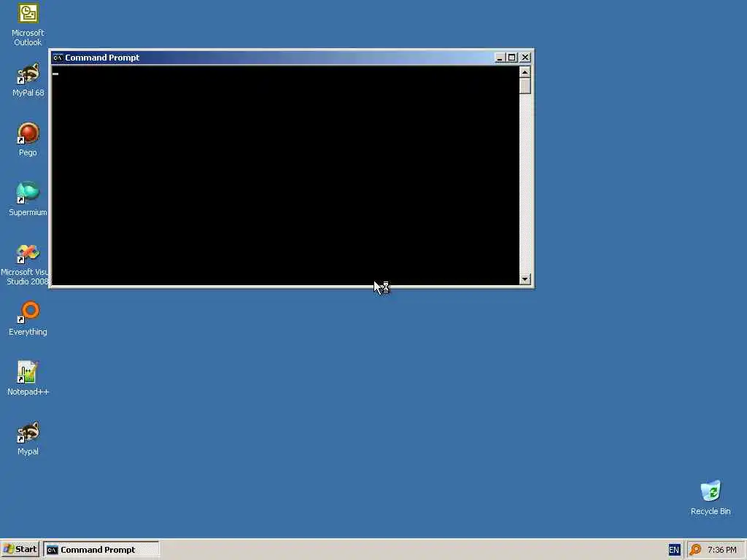Image resolution: width=747 pixels, height=560 pixels.
Task: Click the Command Prompt scrollbar thumb
Action: (x=525, y=86)
